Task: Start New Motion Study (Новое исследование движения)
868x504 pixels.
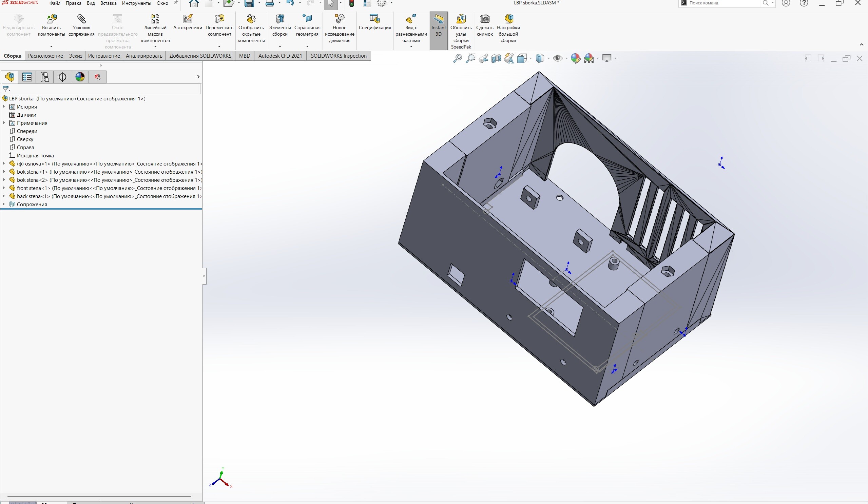Action: 339,19
